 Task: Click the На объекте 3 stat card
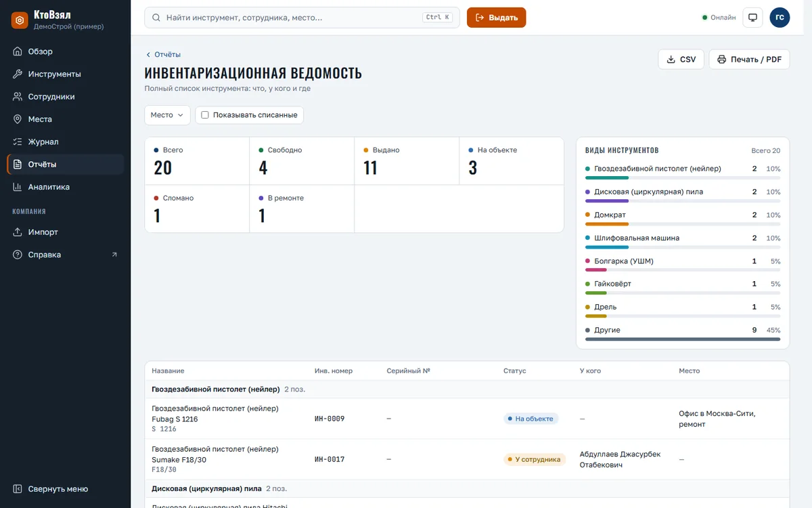coord(512,161)
